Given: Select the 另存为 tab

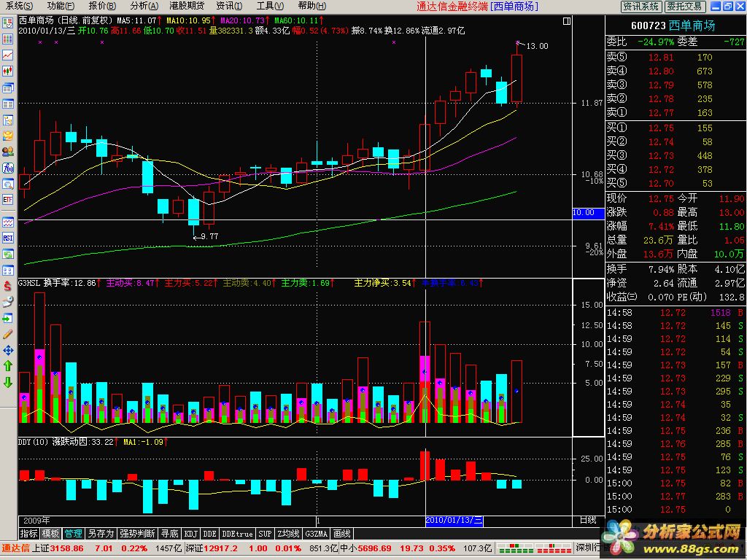Looking at the screenshot, I should 101,533.
